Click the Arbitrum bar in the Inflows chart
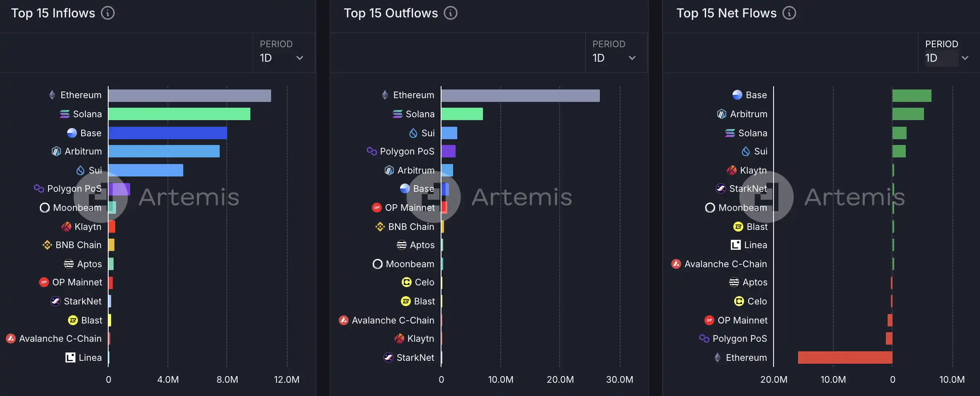 pyautogui.click(x=164, y=151)
